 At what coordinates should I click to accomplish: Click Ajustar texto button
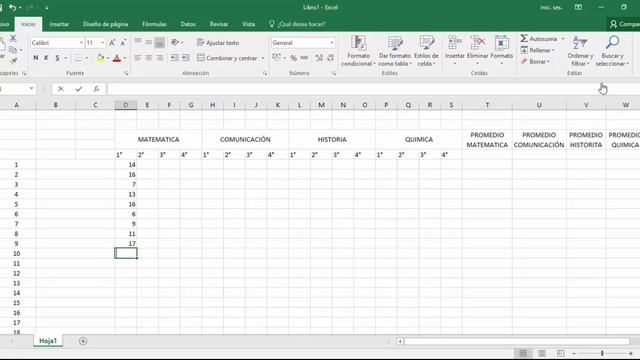[x=218, y=42]
